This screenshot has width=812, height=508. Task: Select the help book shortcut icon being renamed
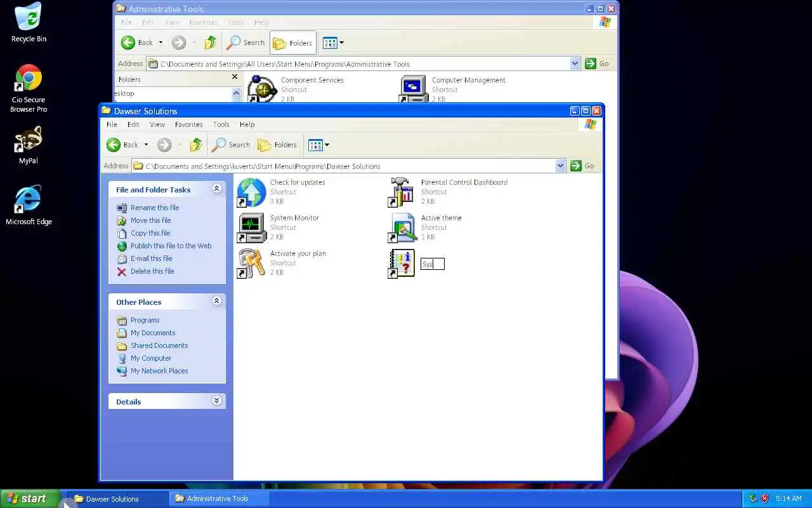pos(402,264)
